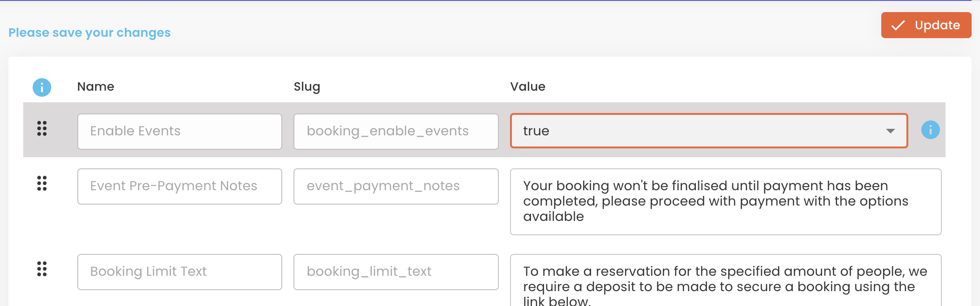This screenshot has height=306, width=980.
Task: Open the Enable Events value dropdown
Action: (709, 131)
